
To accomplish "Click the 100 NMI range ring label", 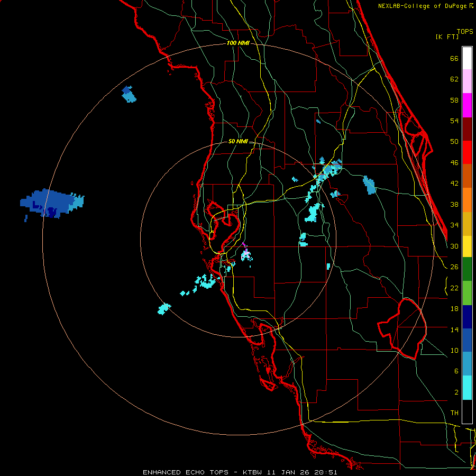I will click(x=238, y=43).
